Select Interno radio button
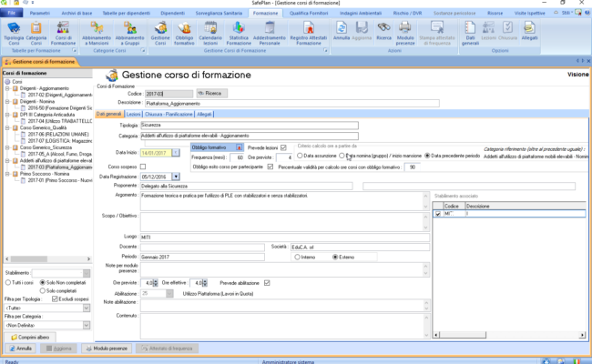 (x=298, y=257)
